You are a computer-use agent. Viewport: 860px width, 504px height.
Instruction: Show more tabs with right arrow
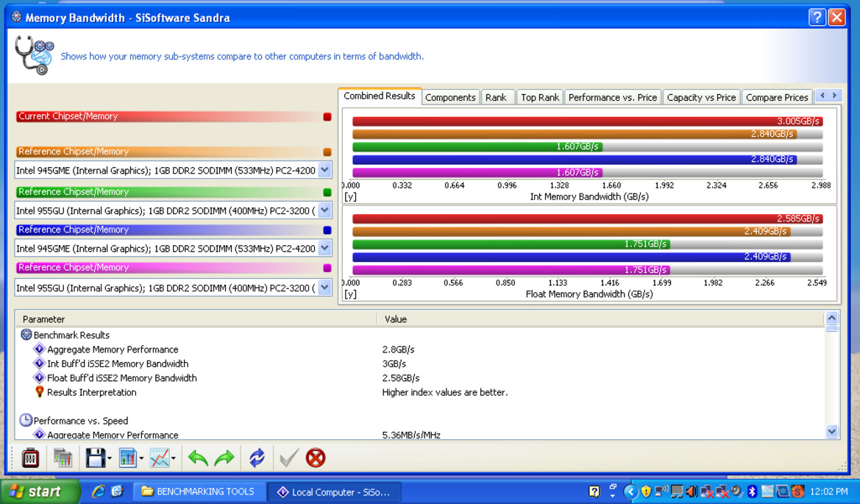point(834,96)
